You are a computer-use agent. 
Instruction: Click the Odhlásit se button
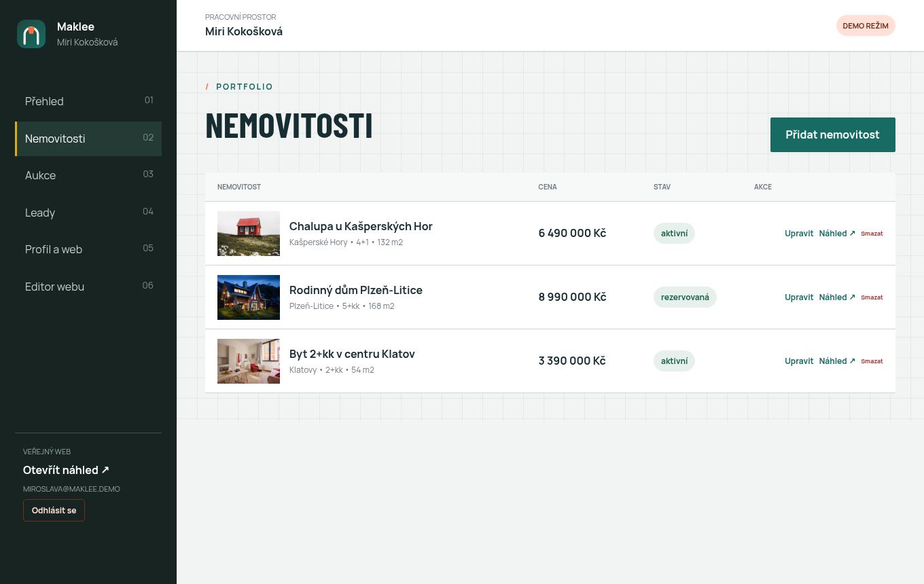point(54,511)
